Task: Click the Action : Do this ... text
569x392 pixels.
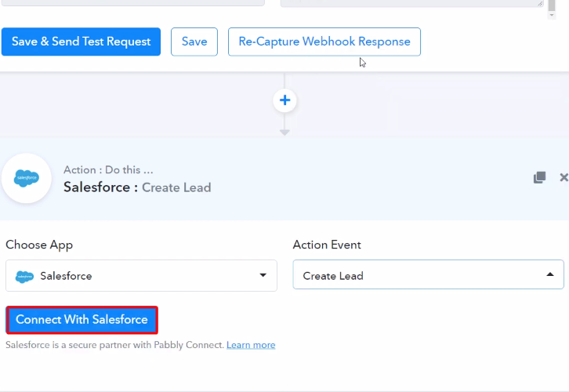Action: pyautogui.click(x=108, y=170)
